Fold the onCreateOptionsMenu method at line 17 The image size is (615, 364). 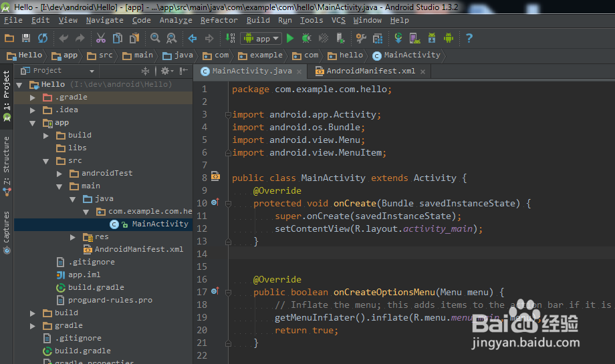click(228, 293)
